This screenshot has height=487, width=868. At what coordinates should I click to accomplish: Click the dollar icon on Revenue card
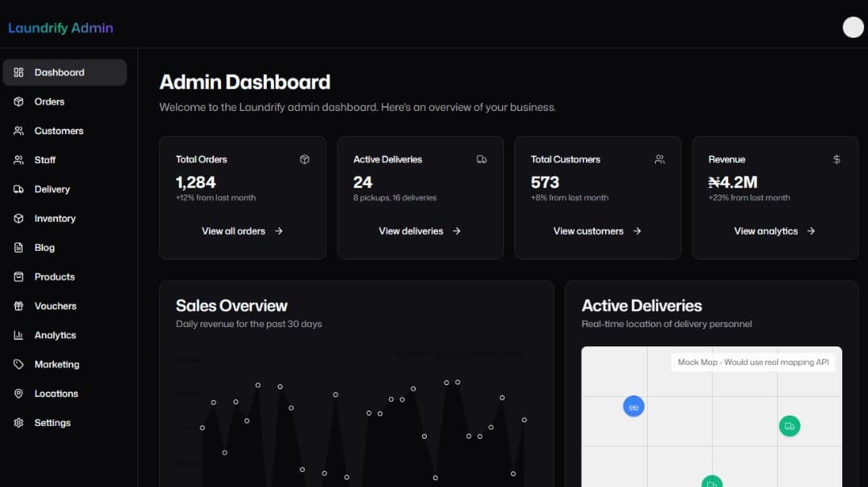click(837, 159)
